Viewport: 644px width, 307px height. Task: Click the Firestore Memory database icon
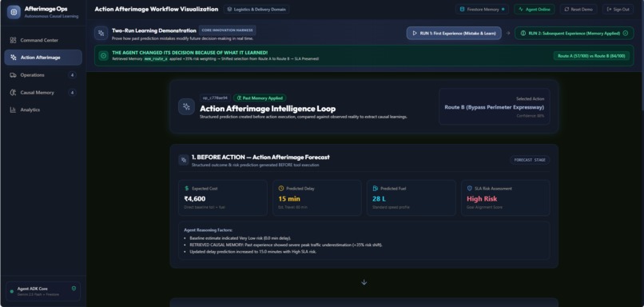462,9
